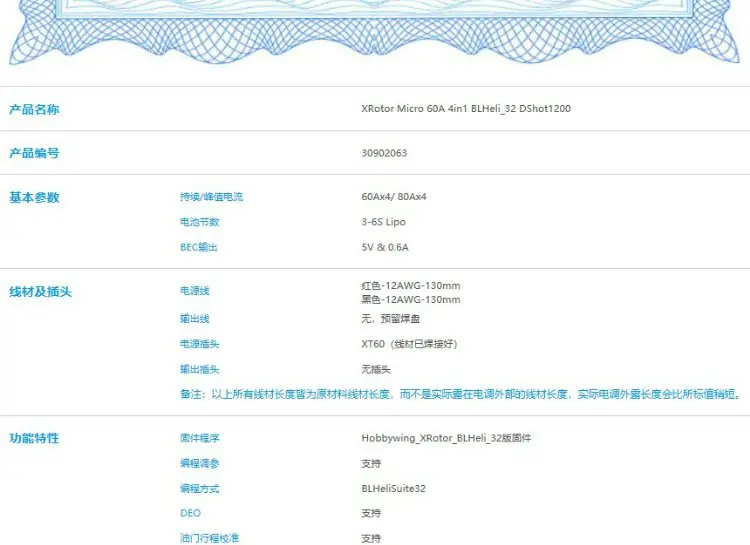Click the 功能特性 section heading
The width and height of the screenshot is (750, 545).
tap(34, 438)
